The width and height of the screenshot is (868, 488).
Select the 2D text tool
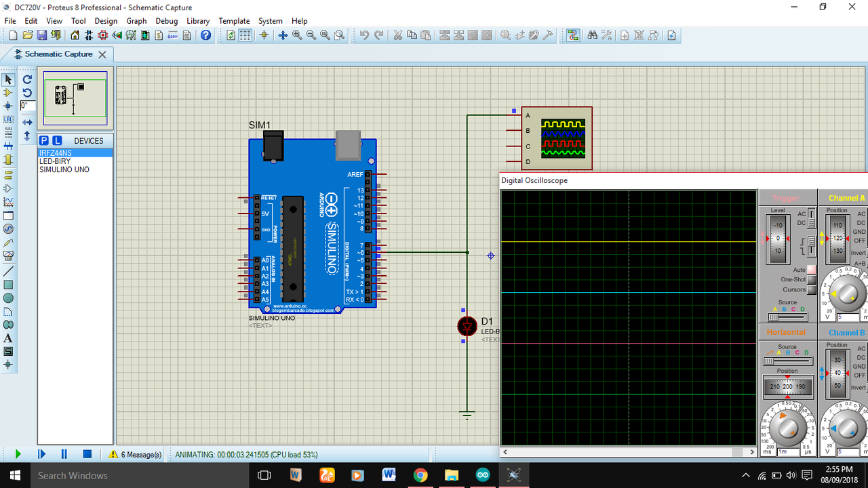pos(8,338)
